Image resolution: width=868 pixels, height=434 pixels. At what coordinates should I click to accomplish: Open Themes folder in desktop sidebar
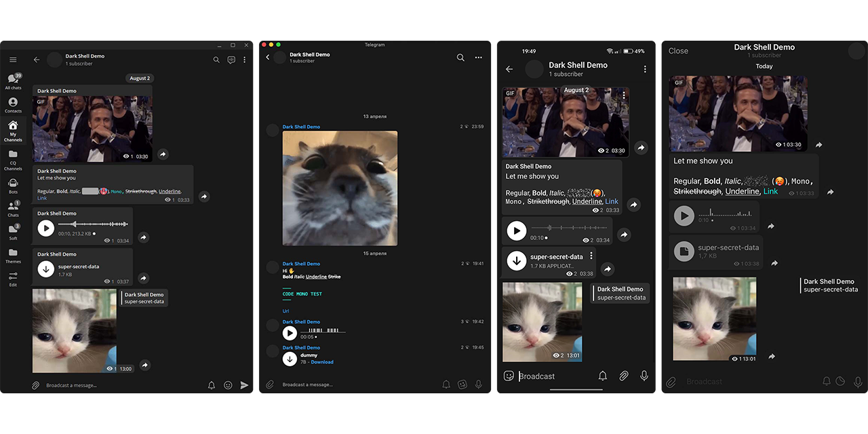[x=13, y=256]
